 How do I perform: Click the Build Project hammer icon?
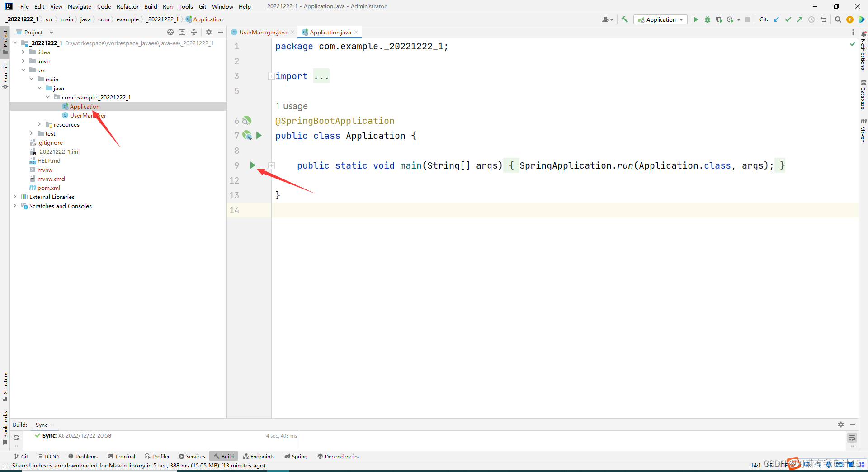(625, 19)
